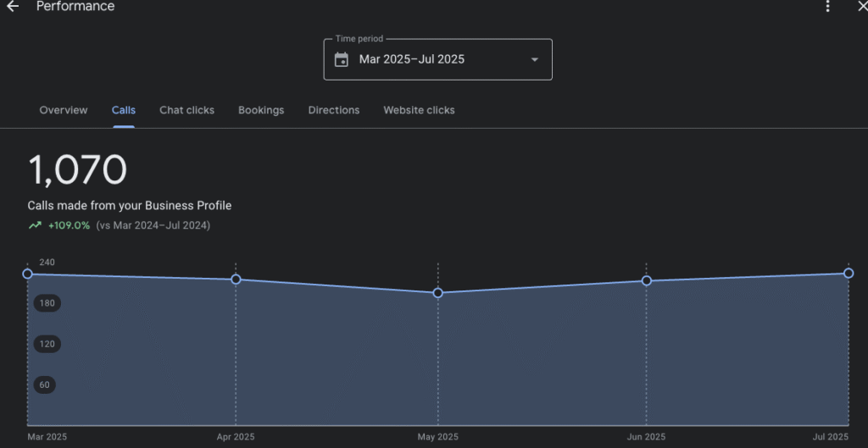The image size is (868, 448).
Task: Click the calendar icon in Time period
Action: [342, 59]
